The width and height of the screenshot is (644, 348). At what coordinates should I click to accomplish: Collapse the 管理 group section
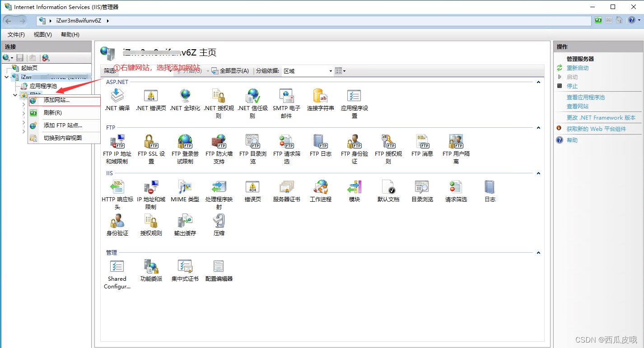pyautogui.click(x=538, y=253)
